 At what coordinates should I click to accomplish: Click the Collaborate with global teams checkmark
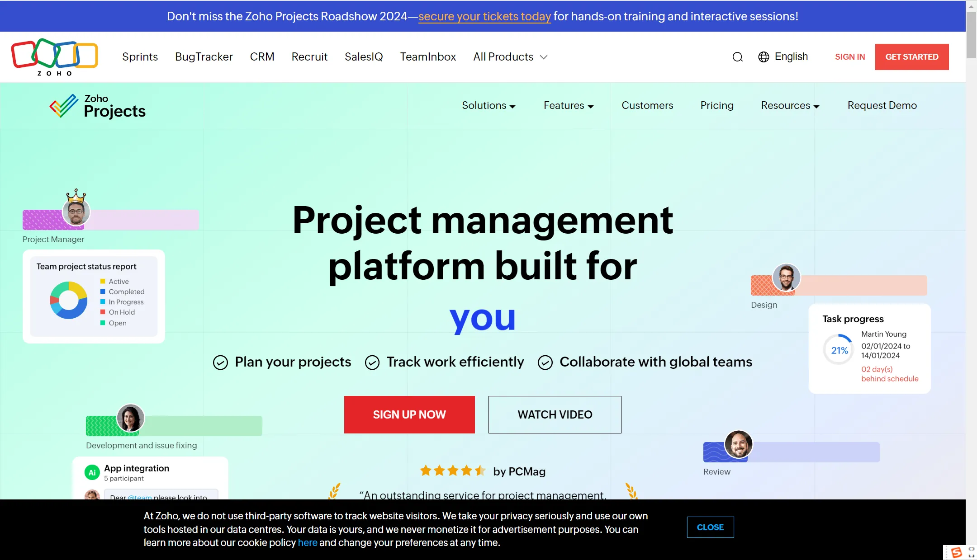[545, 362]
